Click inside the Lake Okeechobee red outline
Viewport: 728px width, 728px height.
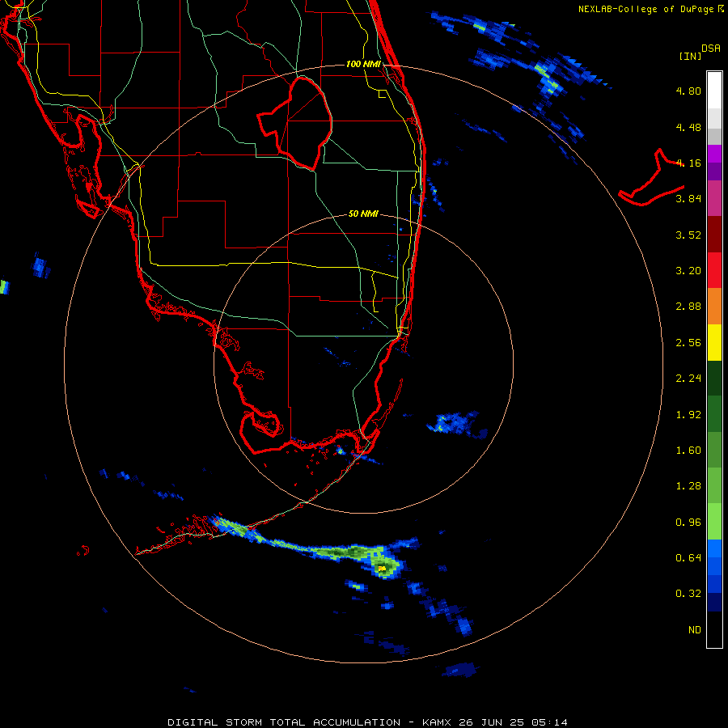pos(302,121)
